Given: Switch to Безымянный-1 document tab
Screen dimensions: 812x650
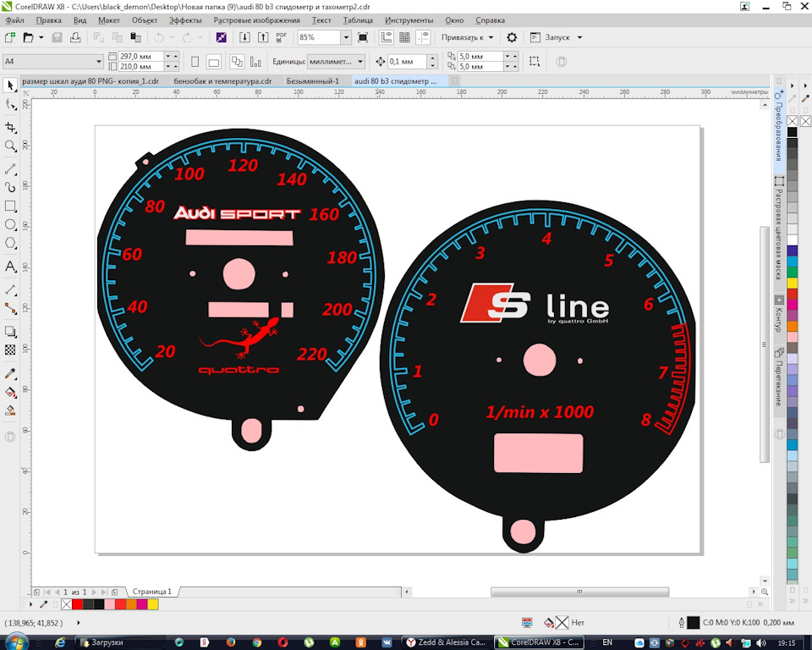Looking at the screenshot, I should [x=313, y=81].
